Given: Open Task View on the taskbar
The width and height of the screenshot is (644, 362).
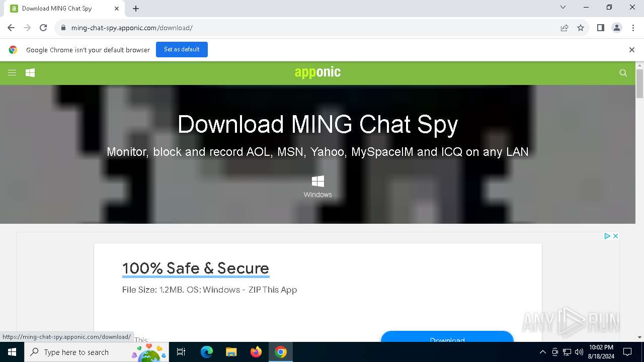Looking at the screenshot, I should pos(182,352).
